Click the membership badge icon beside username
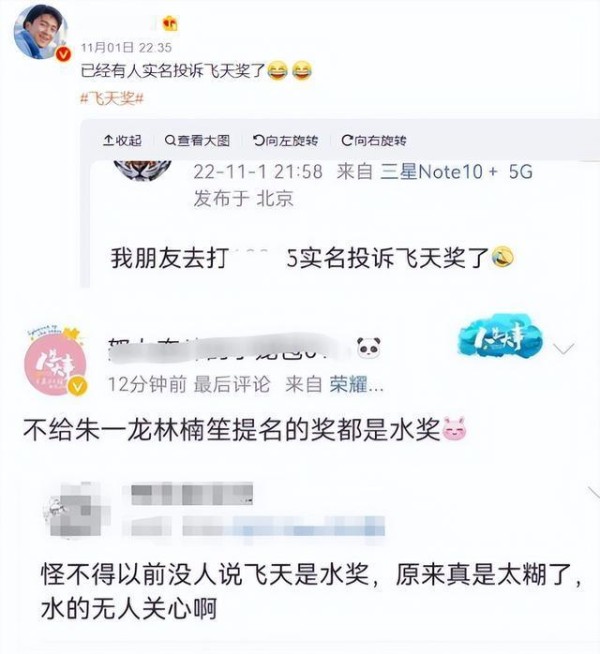This screenshot has width=600, height=654. pyautogui.click(x=170, y=24)
